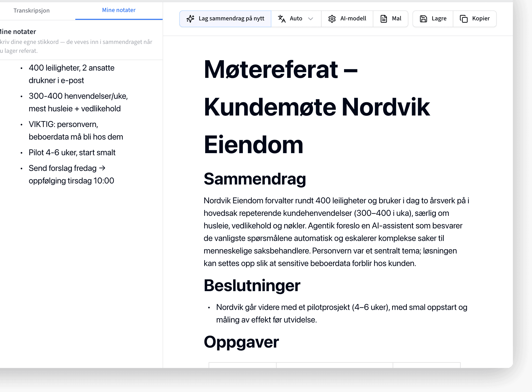
Task: Click the hint text about egne stikkord
Action: pyautogui.click(x=76, y=46)
